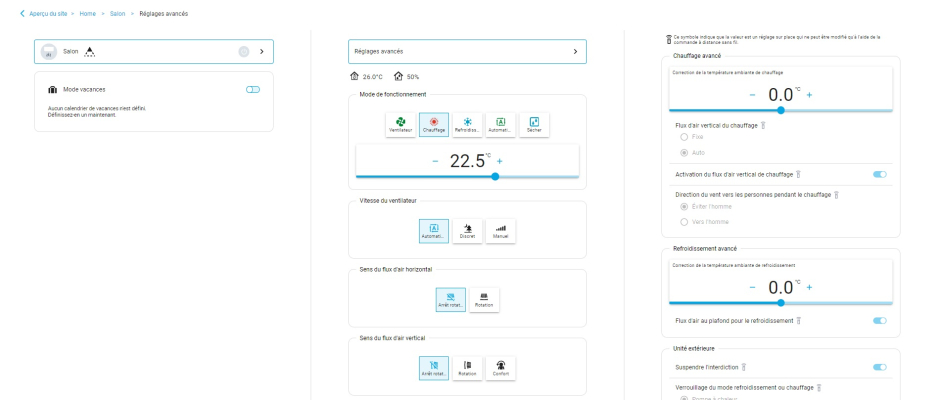Toggle the Mode vacances switch

(253, 89)
